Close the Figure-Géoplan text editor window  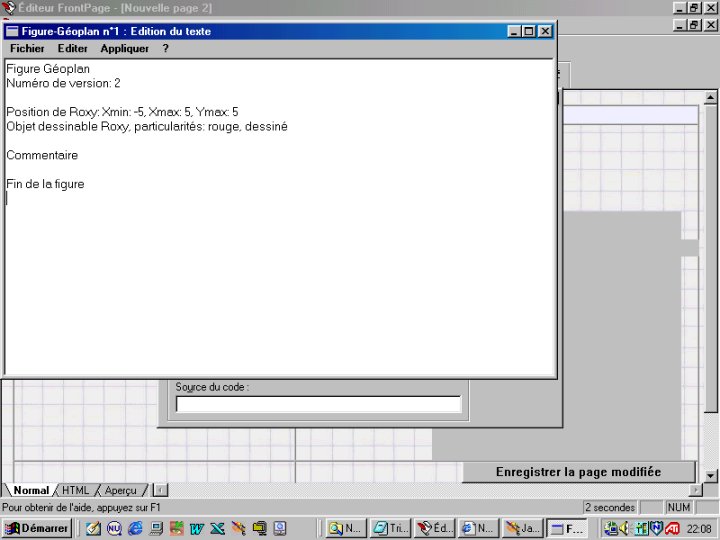(x=545, y=31)
